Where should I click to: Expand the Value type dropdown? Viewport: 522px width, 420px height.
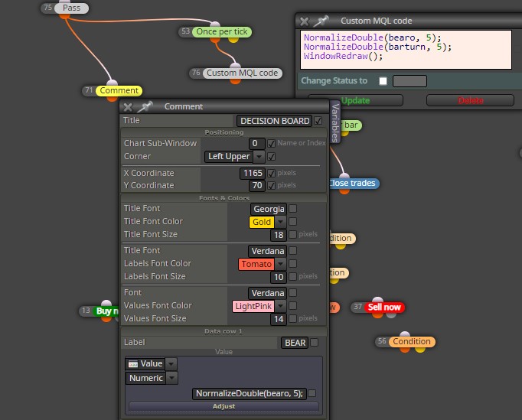pos(171,363)
